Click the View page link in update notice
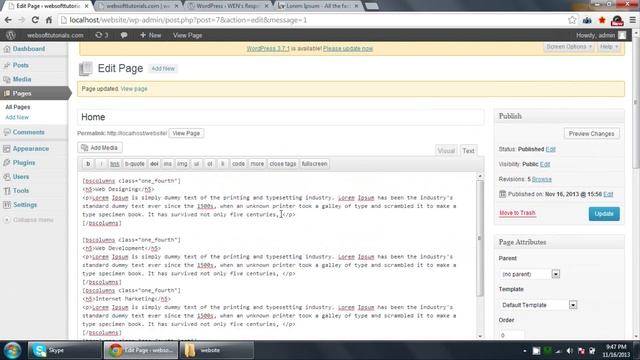 pos(134,89)
